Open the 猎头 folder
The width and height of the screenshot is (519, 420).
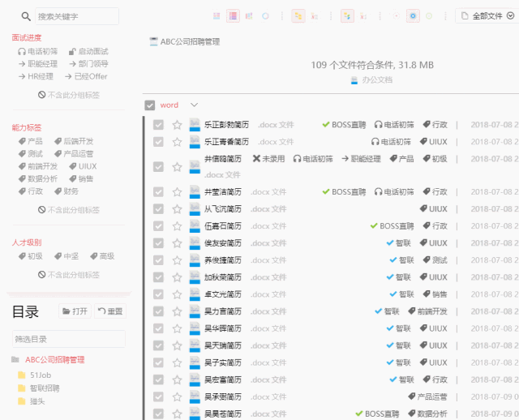point(37,401)
